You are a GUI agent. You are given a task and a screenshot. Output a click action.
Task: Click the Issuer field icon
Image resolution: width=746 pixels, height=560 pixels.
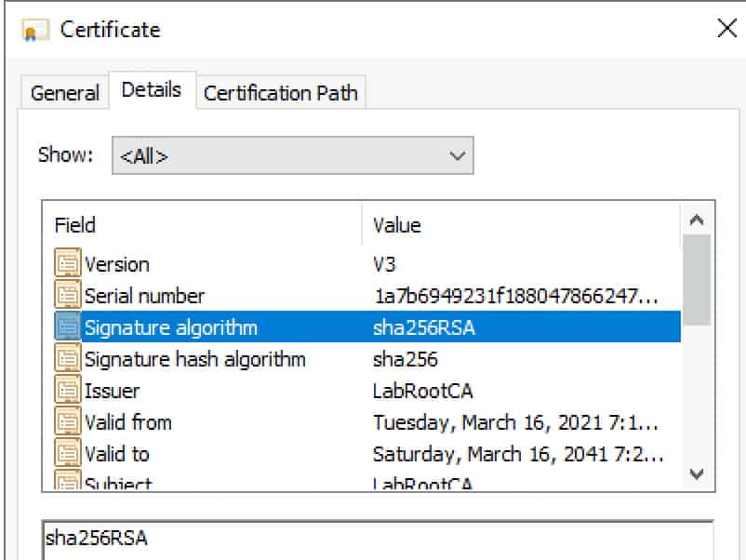[68, 391]
